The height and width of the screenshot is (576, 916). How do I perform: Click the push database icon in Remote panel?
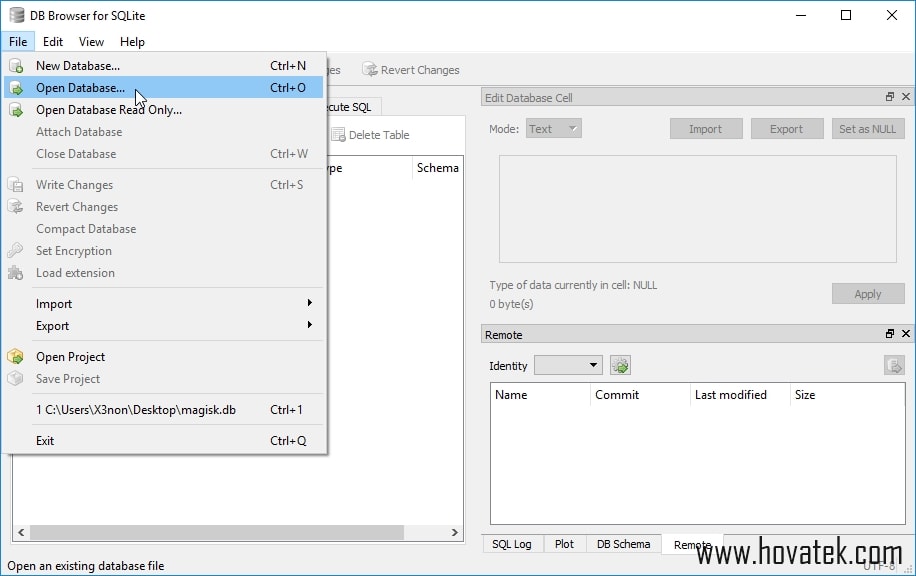[x=894, y=366]
